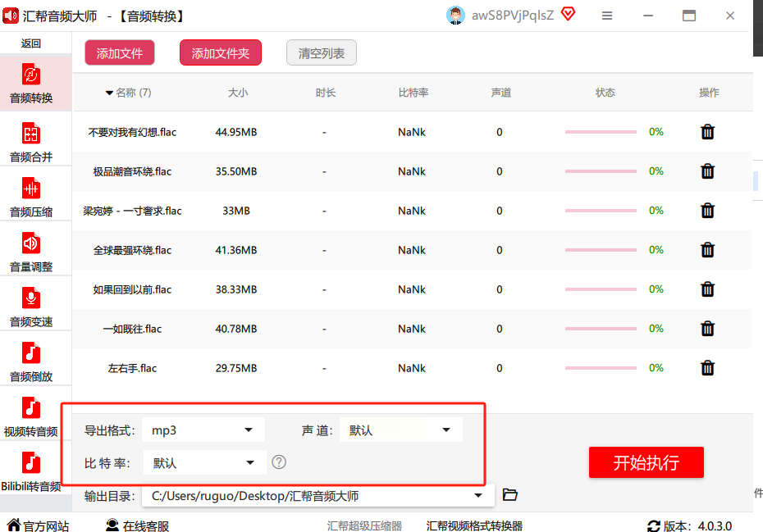This screenshot has width=763, height=532.
Task: Click the 时长 column header
Action: pos(326,93)
